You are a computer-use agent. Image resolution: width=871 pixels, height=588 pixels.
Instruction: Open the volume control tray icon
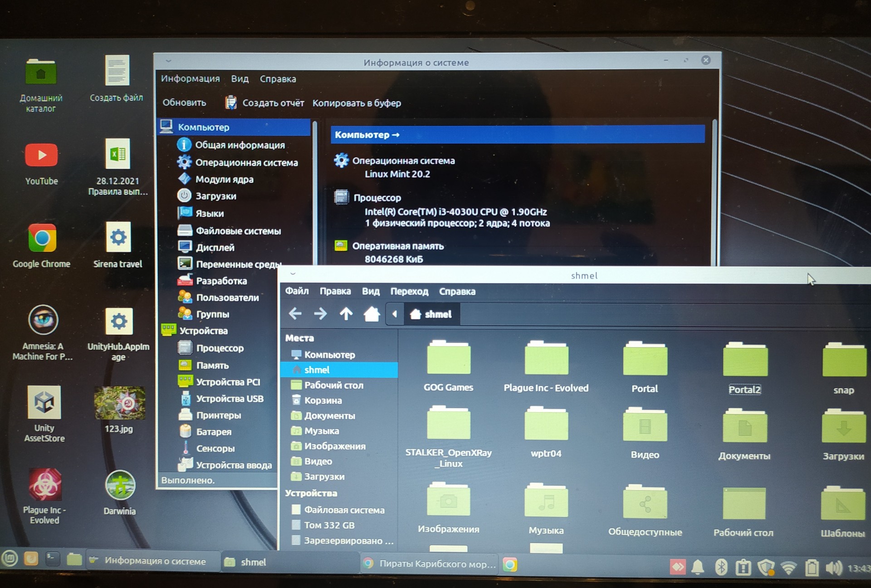tap(834, 568)
